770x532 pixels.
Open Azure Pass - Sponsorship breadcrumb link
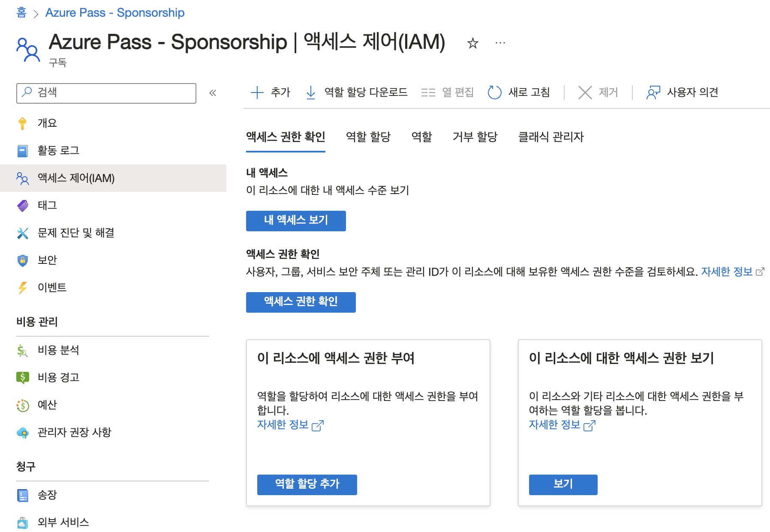115,13
